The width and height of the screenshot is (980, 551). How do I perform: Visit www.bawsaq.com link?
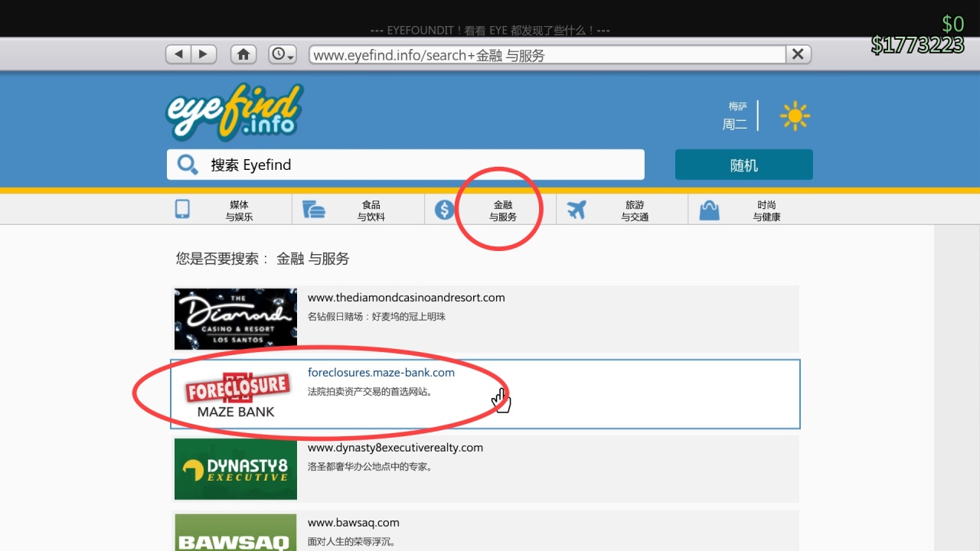[354, 523]
